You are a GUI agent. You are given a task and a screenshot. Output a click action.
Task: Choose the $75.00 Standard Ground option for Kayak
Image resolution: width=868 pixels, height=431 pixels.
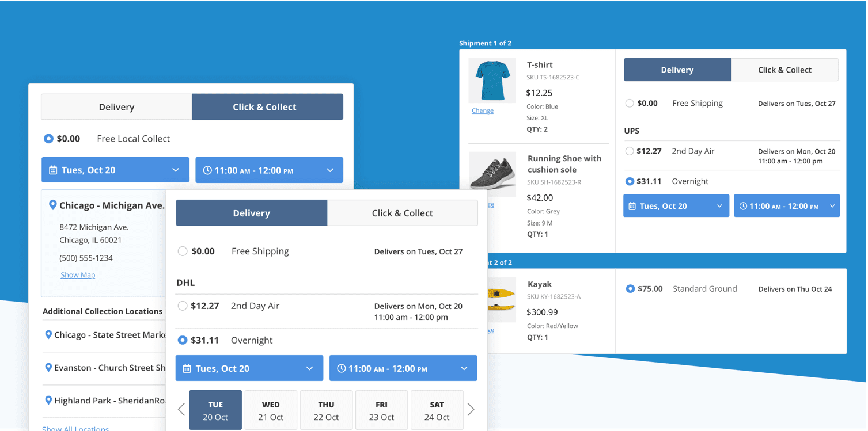630,289
